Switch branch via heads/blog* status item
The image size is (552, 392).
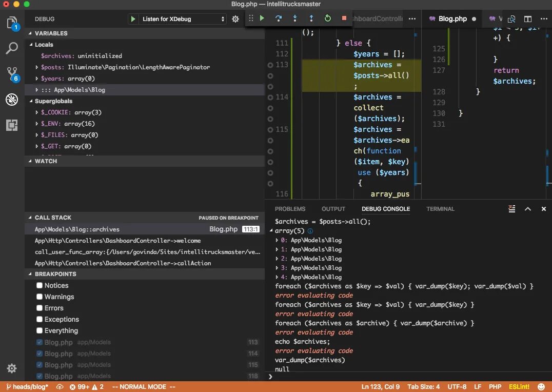coord(27,387)
